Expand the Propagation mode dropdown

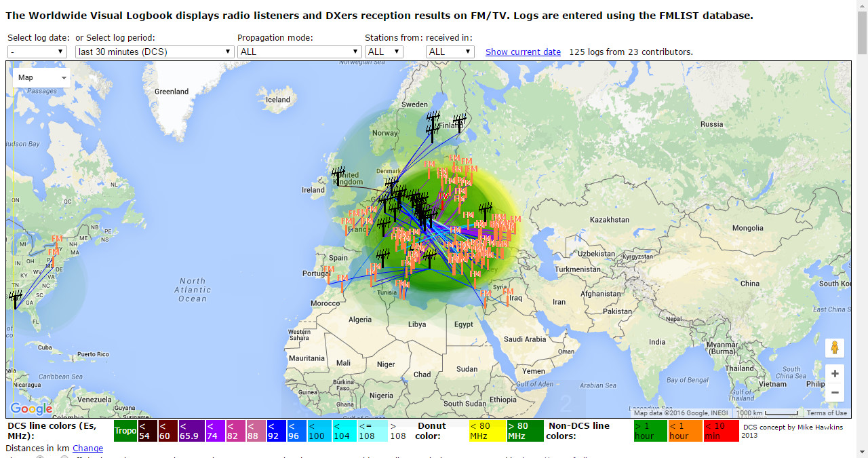click(299, 52)
